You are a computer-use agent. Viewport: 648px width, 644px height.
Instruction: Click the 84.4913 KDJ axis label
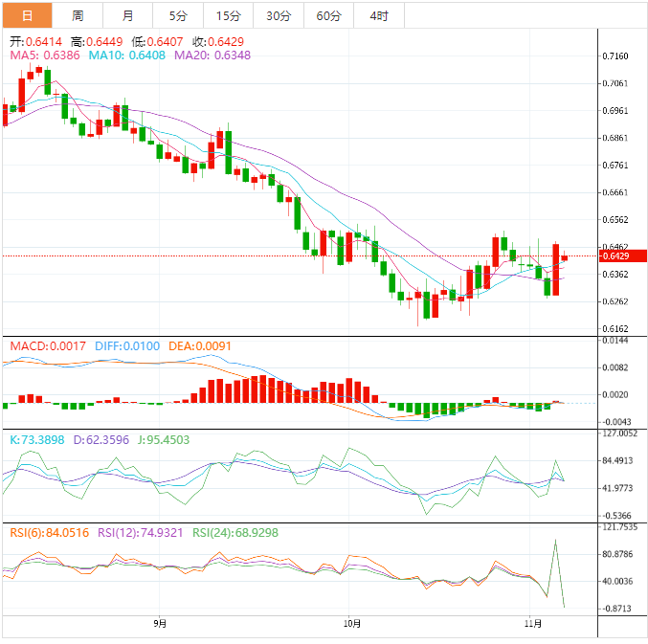tap(617, 461)
